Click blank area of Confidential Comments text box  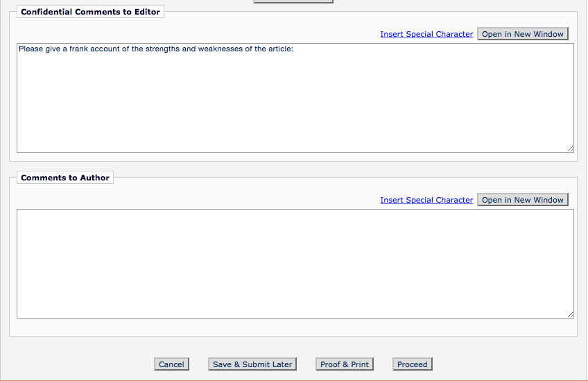pos(295,104)
